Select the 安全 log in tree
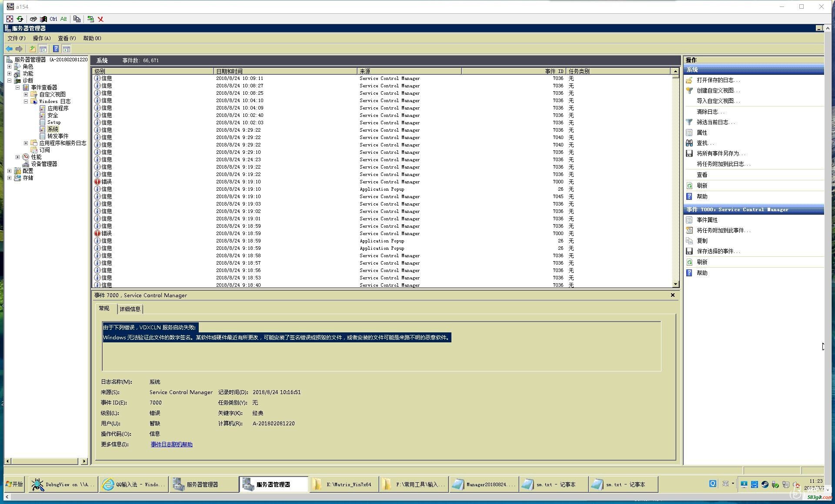 [x=53, y=115]
